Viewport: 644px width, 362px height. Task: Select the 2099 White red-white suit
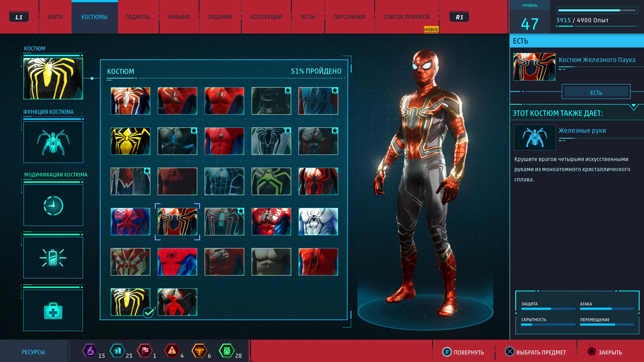(130, 262)
